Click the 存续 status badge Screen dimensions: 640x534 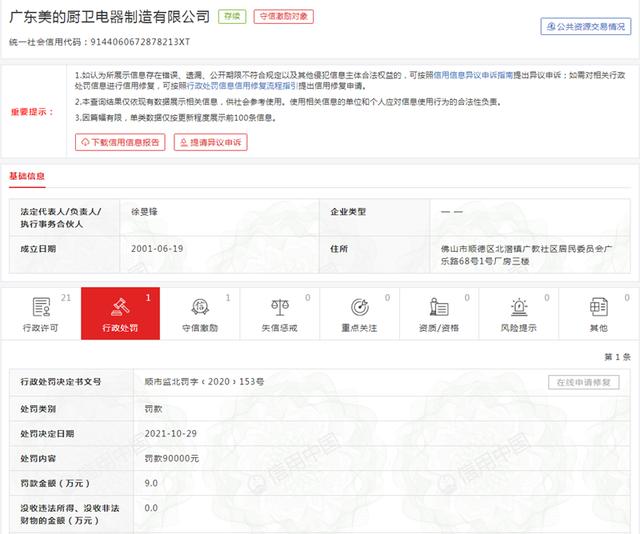[232, 16]
